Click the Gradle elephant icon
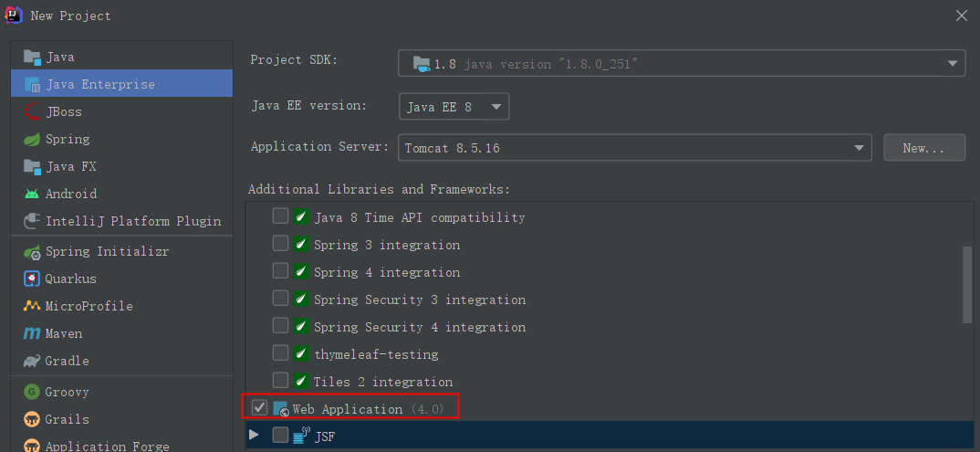Image resolution: width=980 pixels, height=452 pixels. tap(32, 361)
